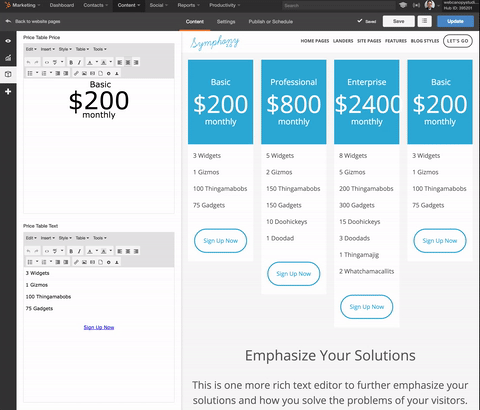
Task: Open the Publish or Schedule tab
Action: [271, 22]
